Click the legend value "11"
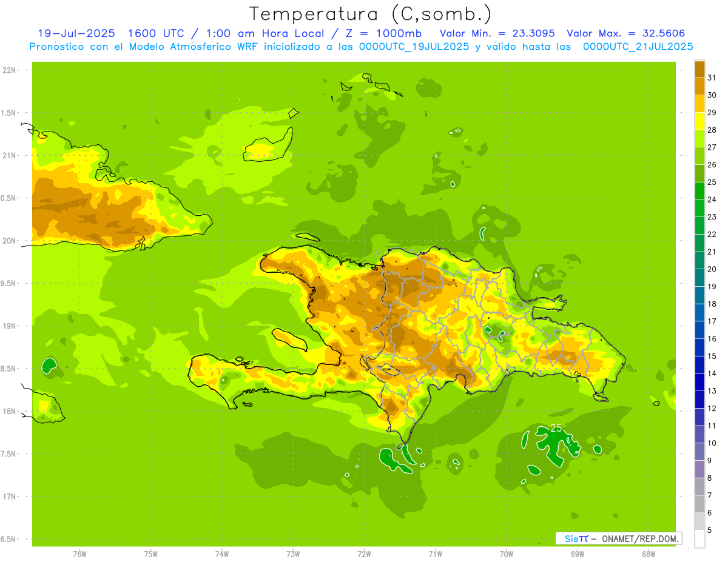The height and width of the screenshot is (562, 728). point(712,426)
